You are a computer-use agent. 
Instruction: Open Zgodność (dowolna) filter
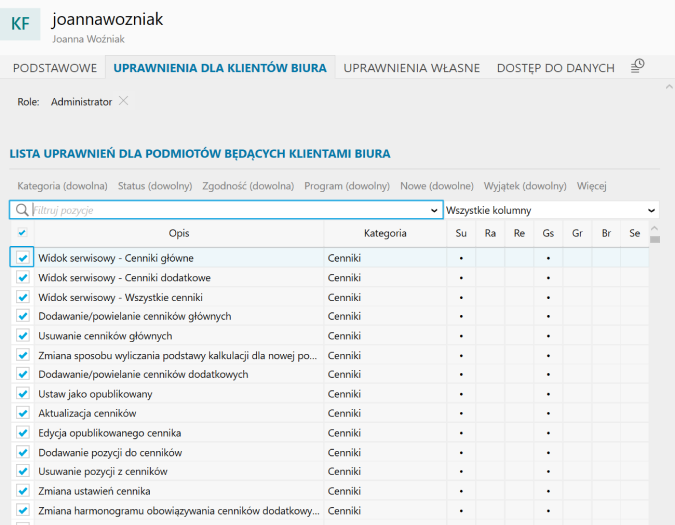pyautogui.click(x=248, y=186)
